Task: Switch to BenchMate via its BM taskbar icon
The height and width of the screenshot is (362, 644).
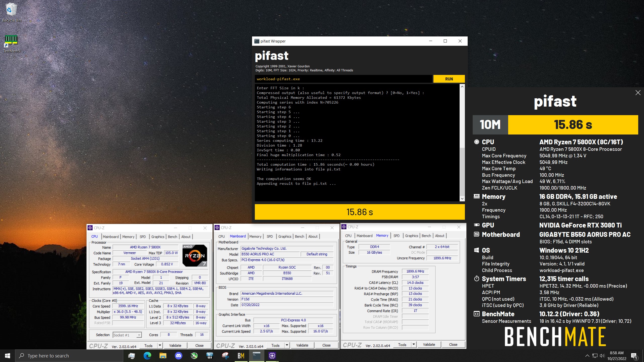Action: click(241, 356)
